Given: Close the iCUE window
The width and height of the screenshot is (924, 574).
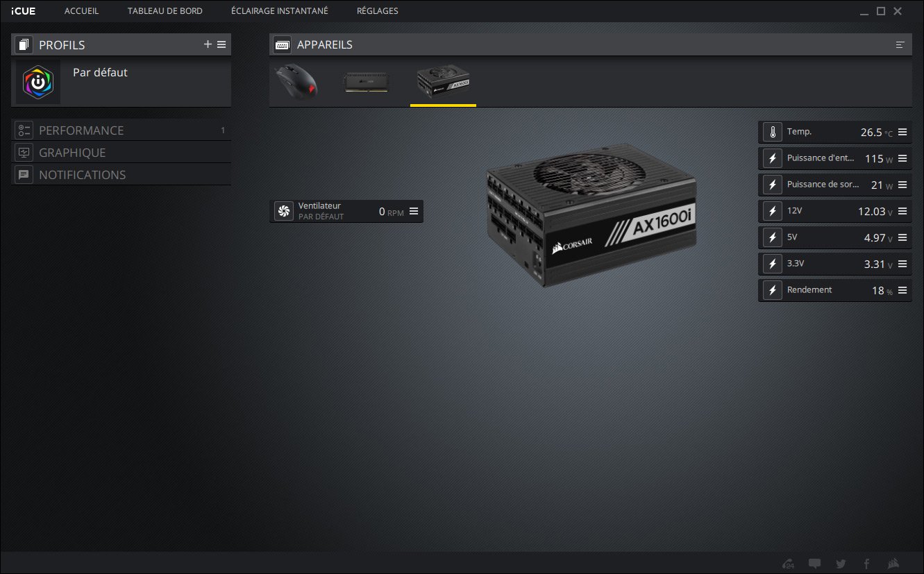Looking at the screenshot, I should pos(898,11).
